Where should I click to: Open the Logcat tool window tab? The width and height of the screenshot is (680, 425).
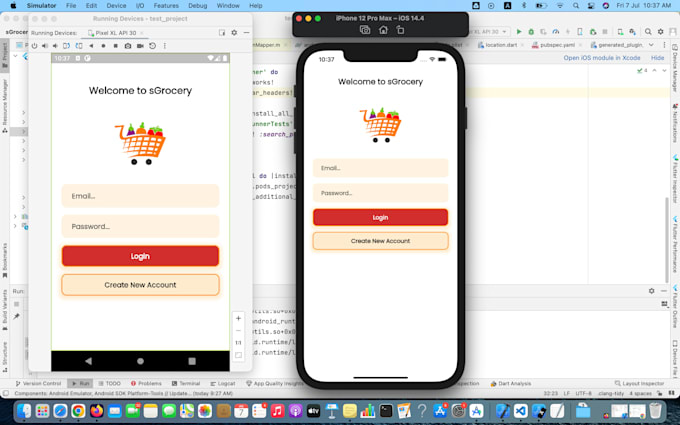click(x=223, y=383)
